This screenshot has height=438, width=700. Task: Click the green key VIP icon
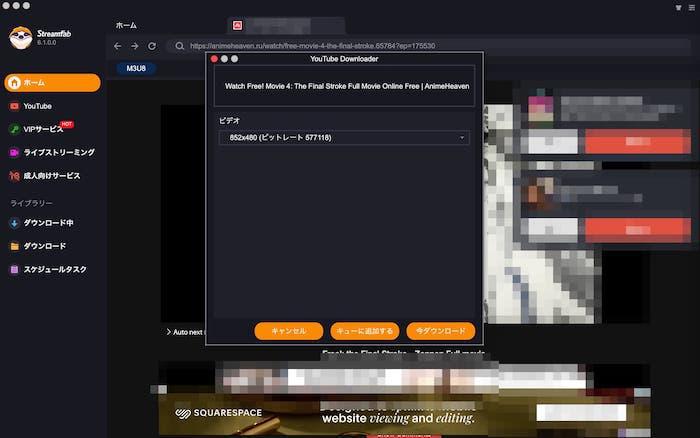pos(14,129)
